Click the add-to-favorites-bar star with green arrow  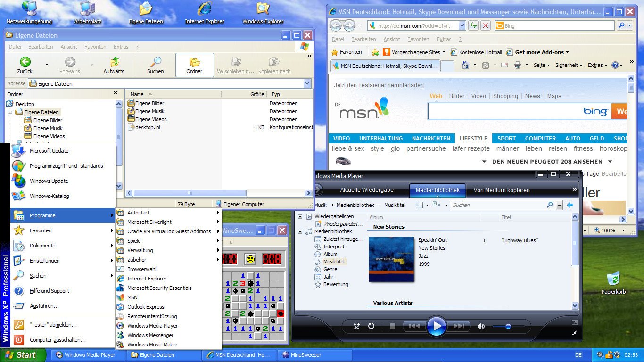coord(375,52)
